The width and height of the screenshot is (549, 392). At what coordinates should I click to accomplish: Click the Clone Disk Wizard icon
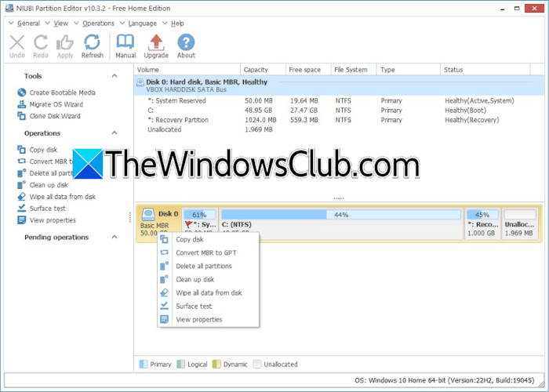(x=22, y=116)
